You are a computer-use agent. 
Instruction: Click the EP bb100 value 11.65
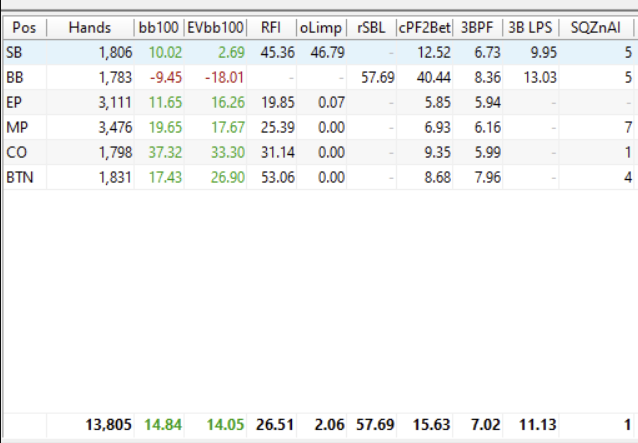pyautogui.click(x=165, y=103)
